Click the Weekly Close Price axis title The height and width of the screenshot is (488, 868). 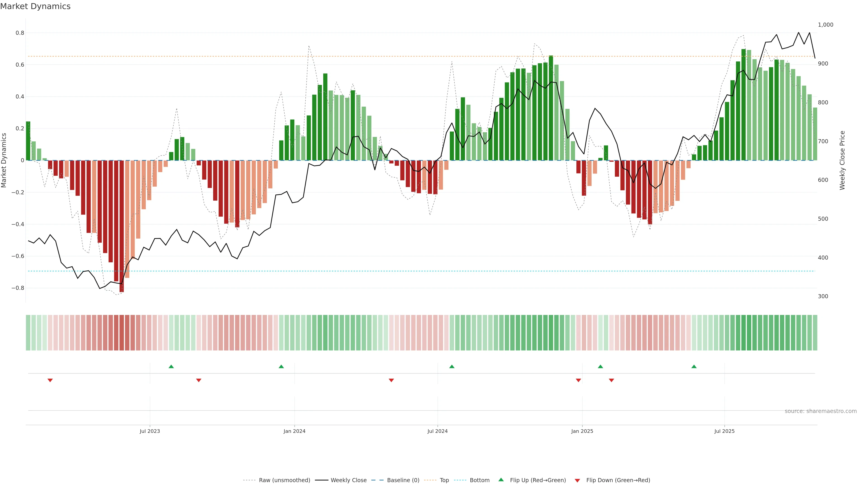click(842, 160)
